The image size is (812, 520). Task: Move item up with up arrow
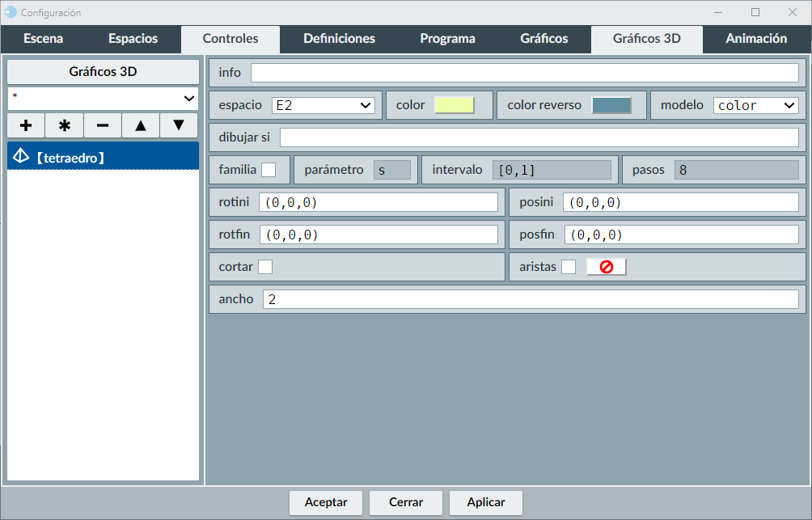click(x=141, y=126)
